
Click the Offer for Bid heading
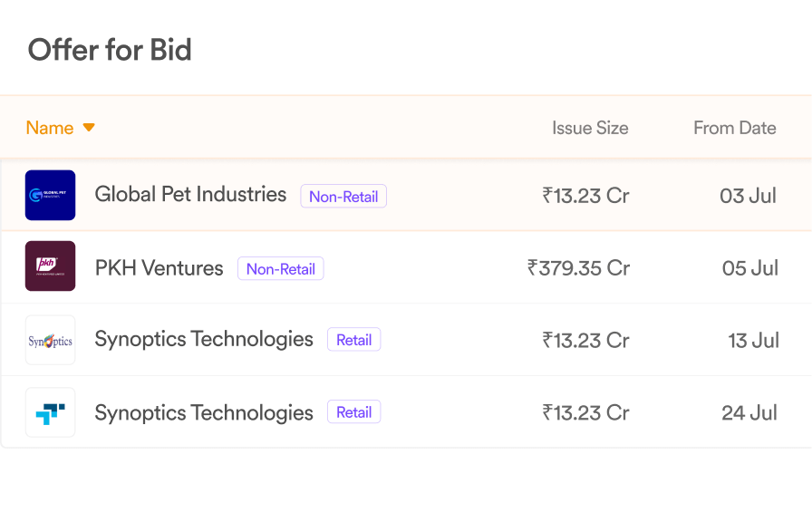tap(110, 50)
